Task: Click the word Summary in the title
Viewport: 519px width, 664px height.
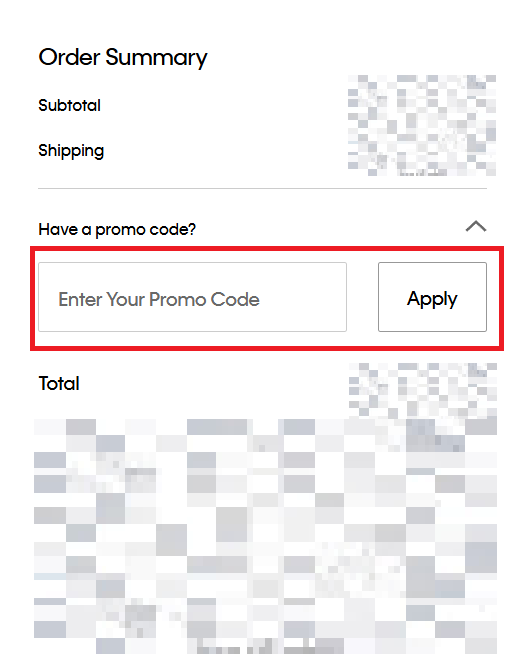Action: click(x=156, y=58)
